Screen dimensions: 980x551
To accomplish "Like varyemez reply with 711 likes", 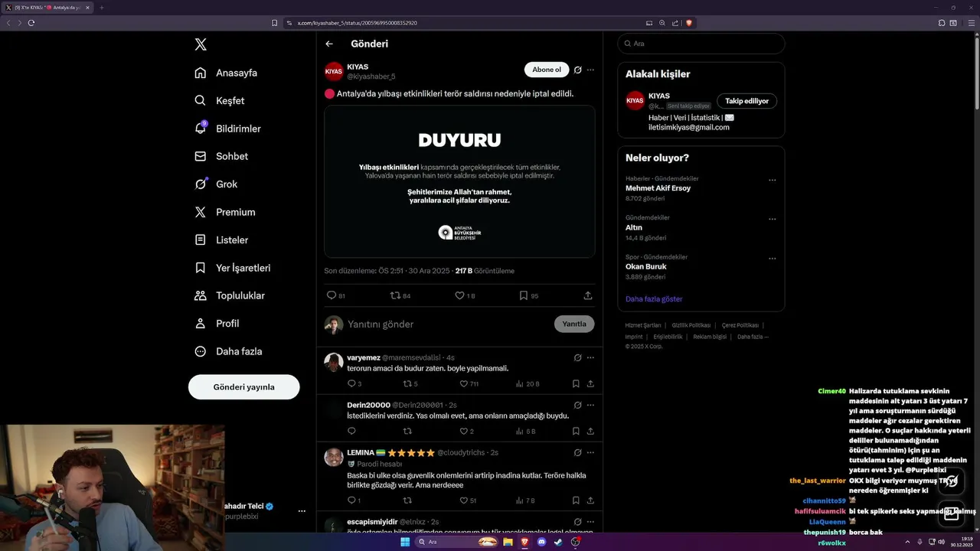I will [x=464, y=383].
